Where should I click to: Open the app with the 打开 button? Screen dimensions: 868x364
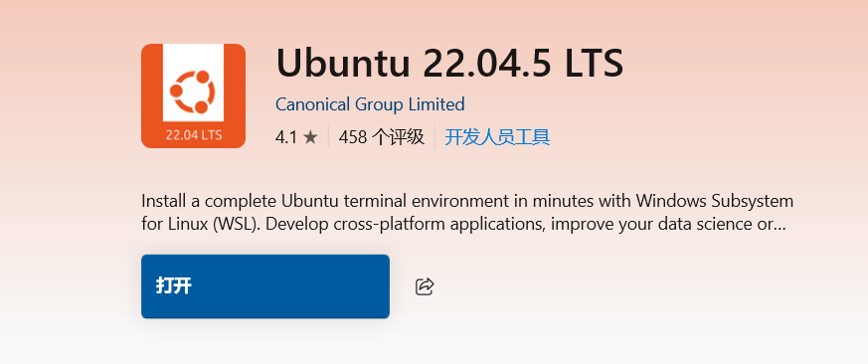(x=265, y=286)
